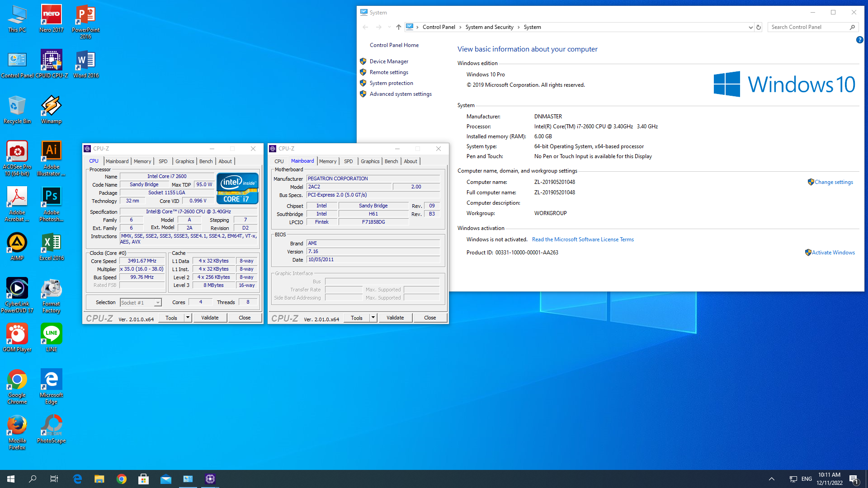Screen dimensions: 868x488
Task: Expand the address bar history dropdown
Action: click(750, 27)
